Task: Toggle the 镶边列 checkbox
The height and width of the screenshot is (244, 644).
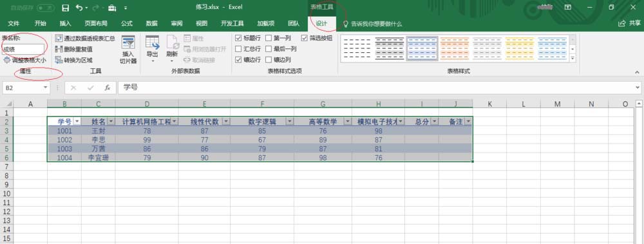Action: (268, 60)
